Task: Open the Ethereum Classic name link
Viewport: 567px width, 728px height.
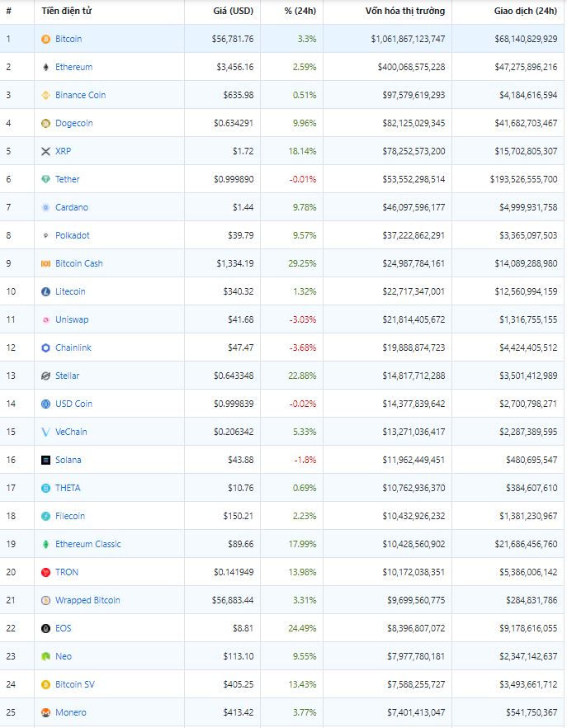Action: pyautogui.click(x=87, y=544)
